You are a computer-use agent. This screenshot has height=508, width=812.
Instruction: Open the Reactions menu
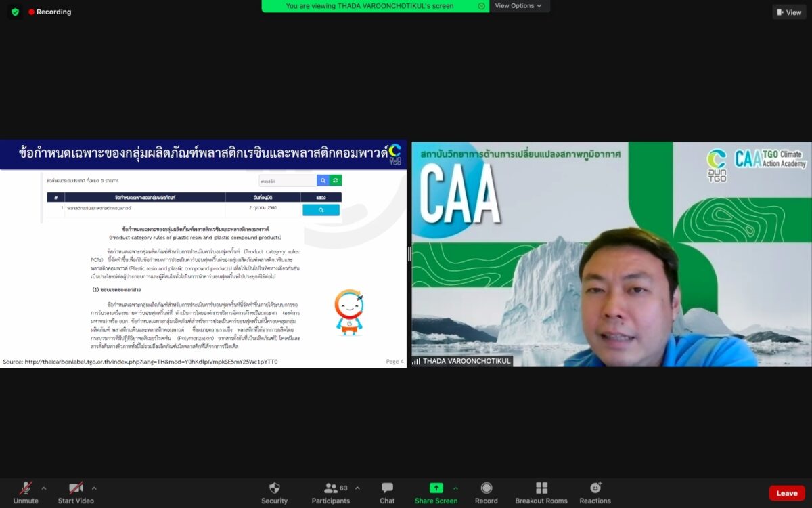(595, 488)
